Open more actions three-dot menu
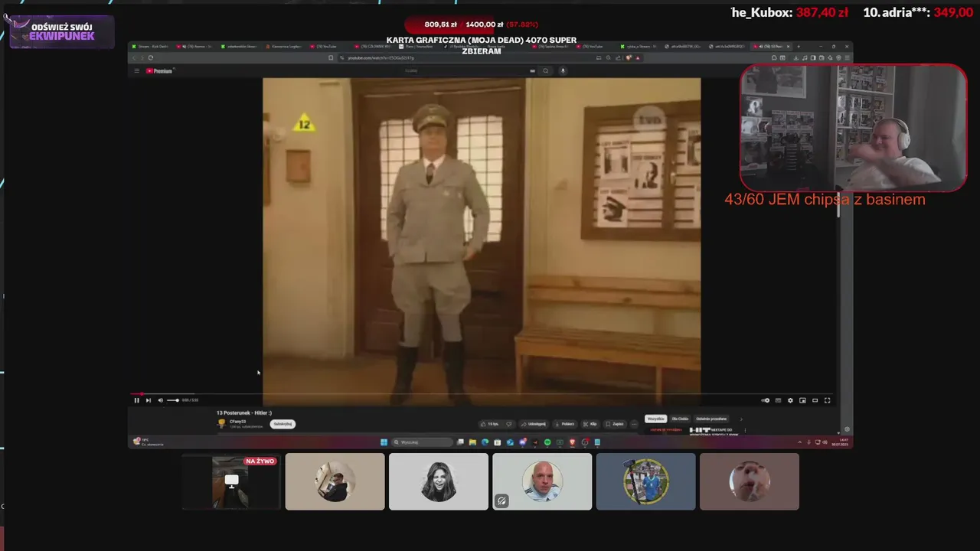This screenshot has width=980, height=551. coord(634,424)
